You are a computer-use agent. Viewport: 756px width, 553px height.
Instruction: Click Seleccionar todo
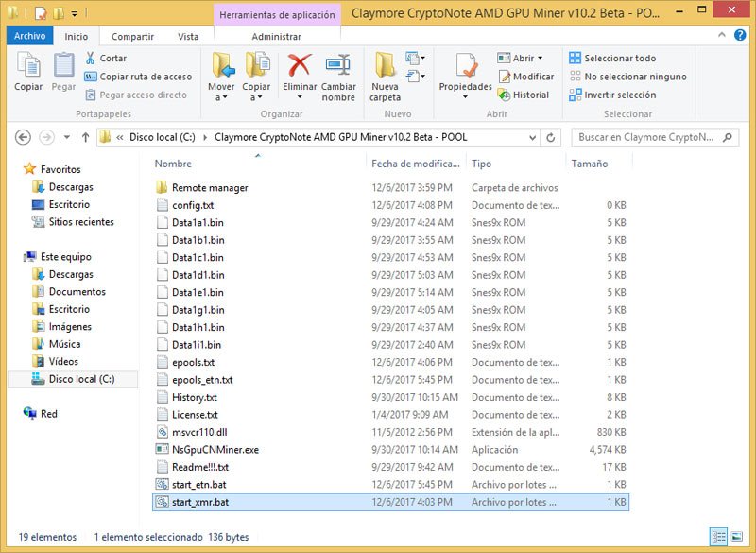(612, 58)
